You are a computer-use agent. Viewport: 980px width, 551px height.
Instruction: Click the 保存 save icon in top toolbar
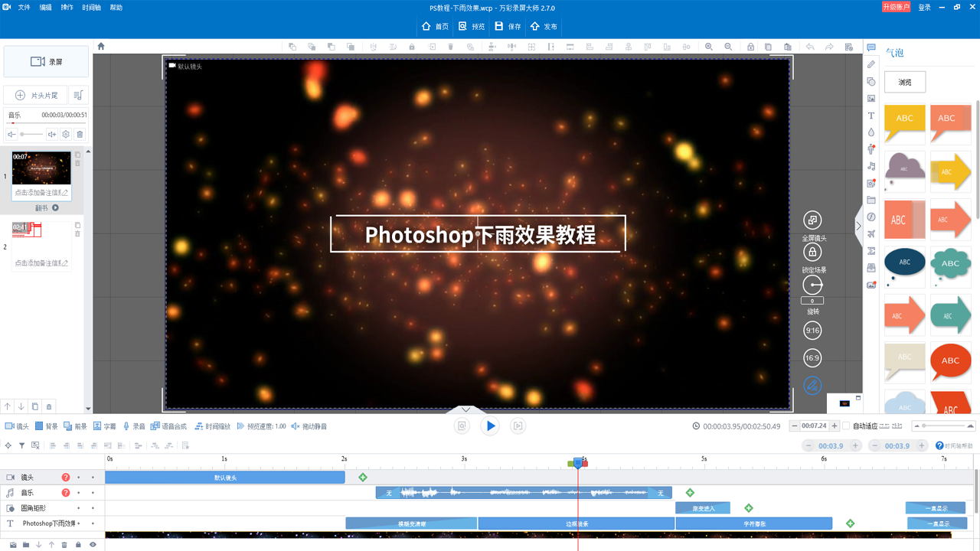click(499, 26)
